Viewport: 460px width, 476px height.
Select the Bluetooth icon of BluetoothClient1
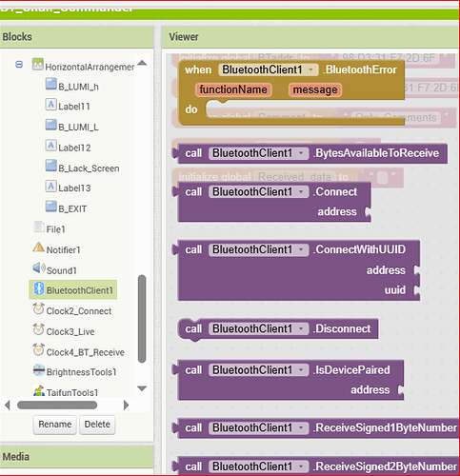pos(39,288)
